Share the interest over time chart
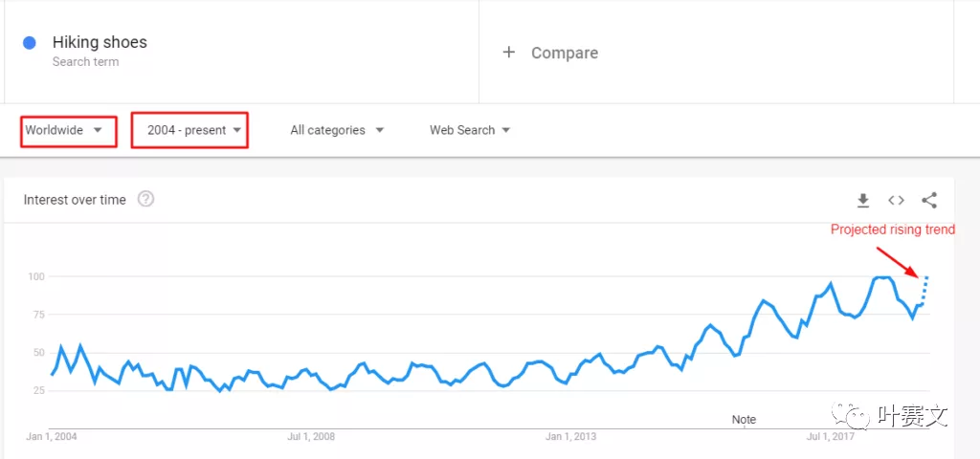Image resolution: width=980 pixels, height=459 pixels. 928,200
